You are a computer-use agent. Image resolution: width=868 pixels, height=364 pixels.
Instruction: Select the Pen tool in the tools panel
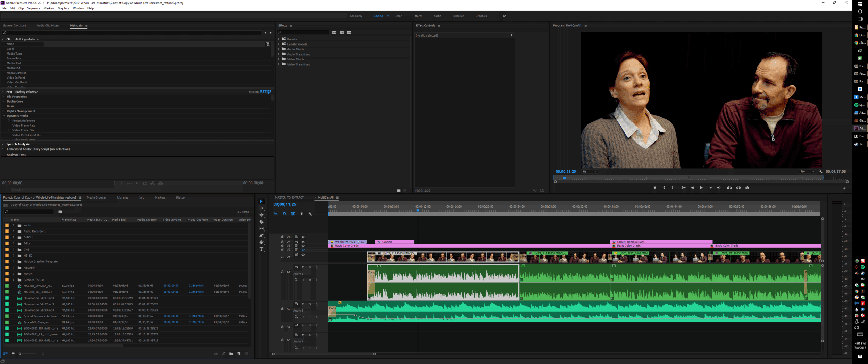pos(261,235)
